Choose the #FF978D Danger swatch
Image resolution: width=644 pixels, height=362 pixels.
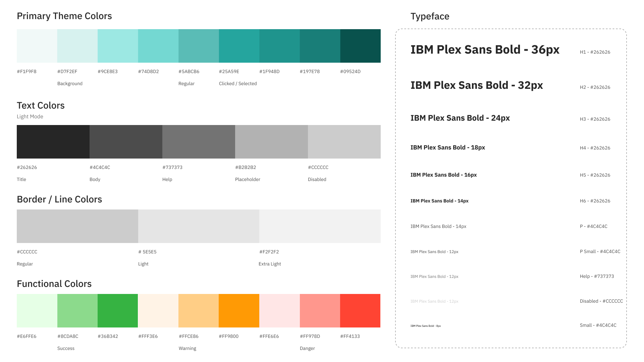tap(320, 311)
